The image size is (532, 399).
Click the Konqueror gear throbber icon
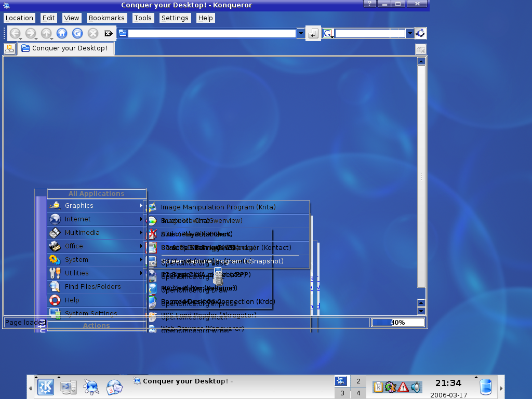coord(420,33)
